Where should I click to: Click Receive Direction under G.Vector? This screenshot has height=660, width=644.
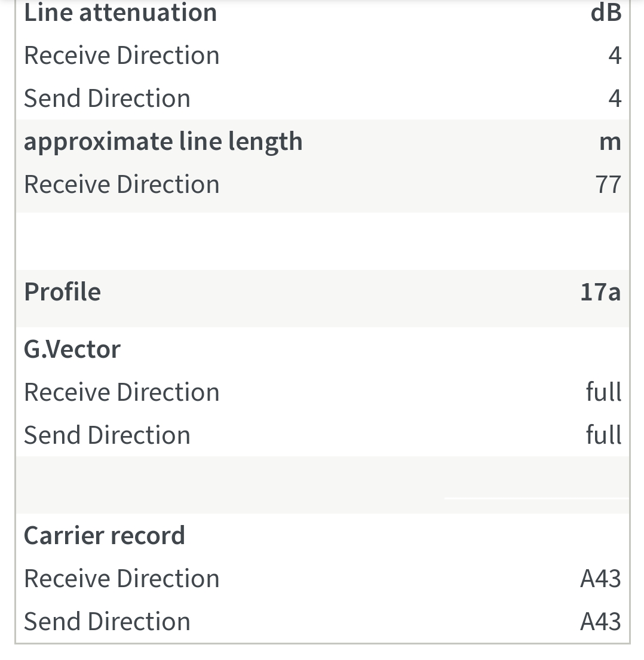[x=122, y=392]
